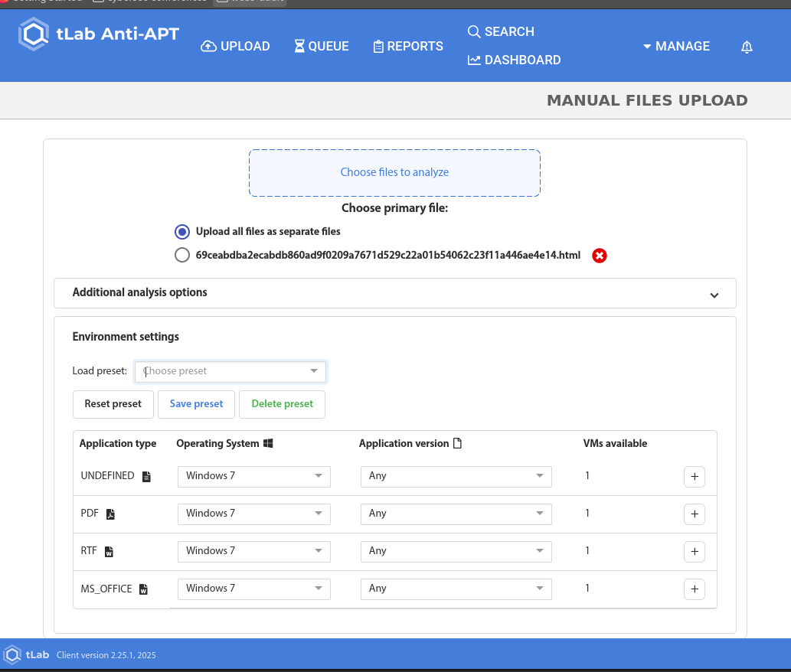Screen dimensions: 791x672
Task: Click the tLab Anti-APT hexagon logo
Action: 33,34
